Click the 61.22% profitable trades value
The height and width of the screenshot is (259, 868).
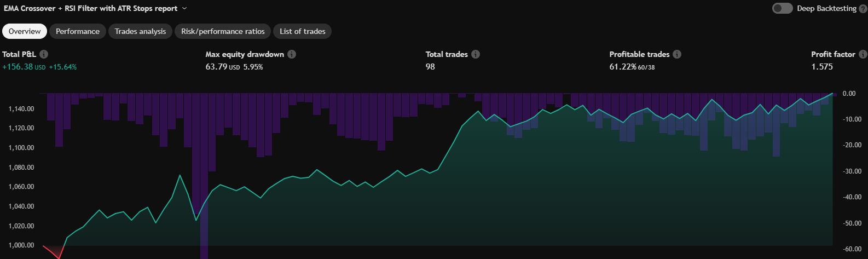pos(622,67)
